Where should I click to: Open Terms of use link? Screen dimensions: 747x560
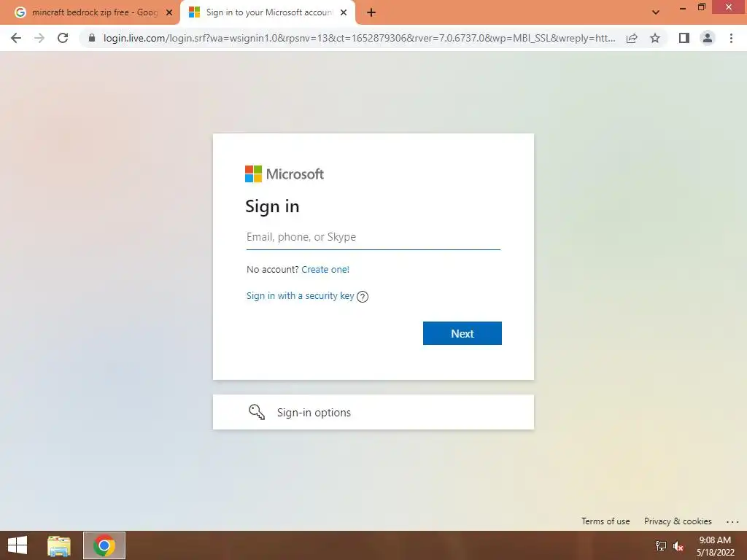point(605,521)
